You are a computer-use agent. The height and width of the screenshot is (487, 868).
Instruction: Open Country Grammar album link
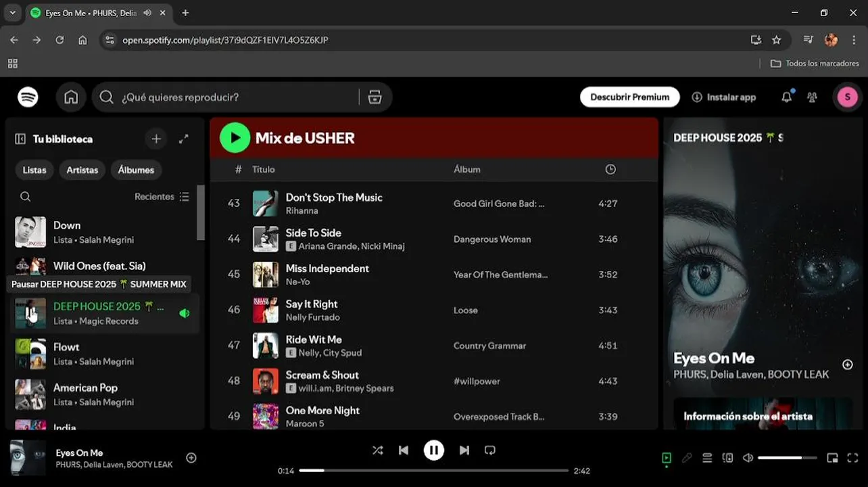[489, 346]
